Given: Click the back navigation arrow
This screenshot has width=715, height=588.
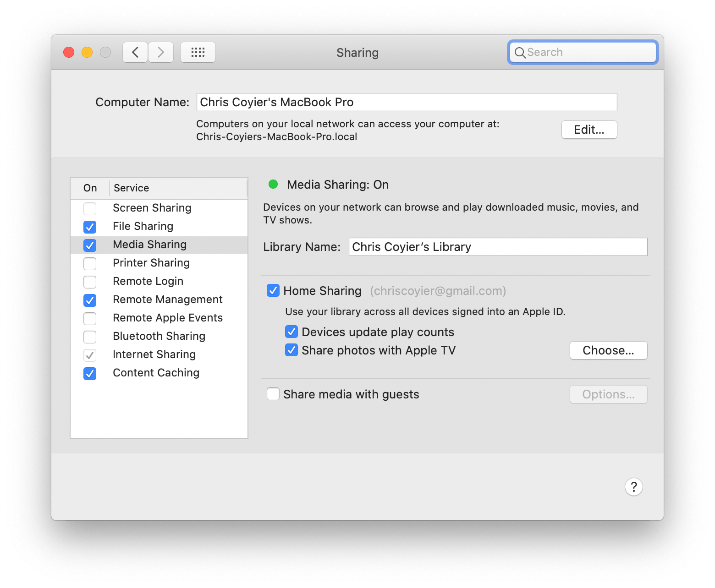Looking at the screenshot, I should pos(135,52).
